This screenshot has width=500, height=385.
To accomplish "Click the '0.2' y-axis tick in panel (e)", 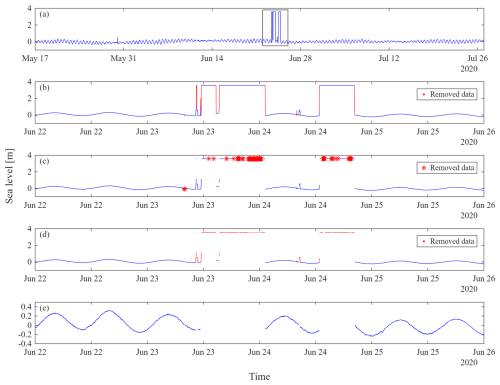I will click(x=26, y=316).
